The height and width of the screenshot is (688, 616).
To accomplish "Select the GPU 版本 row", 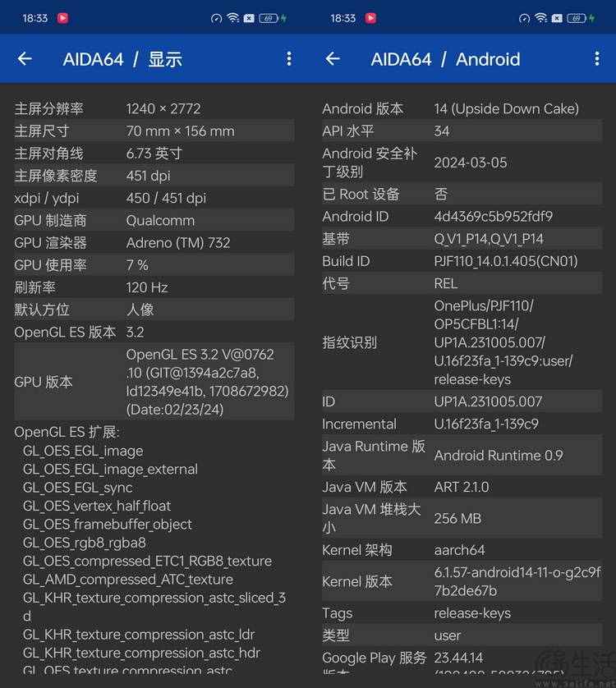I will pyautogui.click(x=154, y=382).
